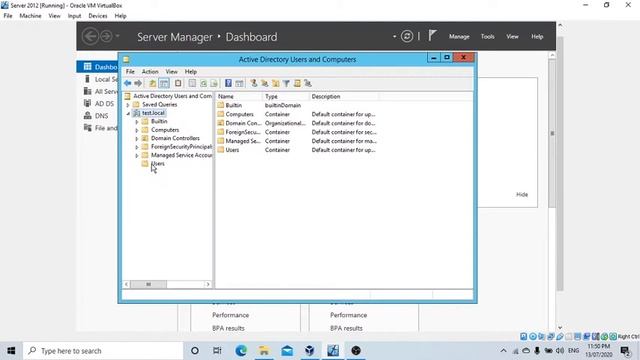Select Users entry in the Name list
This screenshot has height=360, width=640.
click(x=232, y=150)
